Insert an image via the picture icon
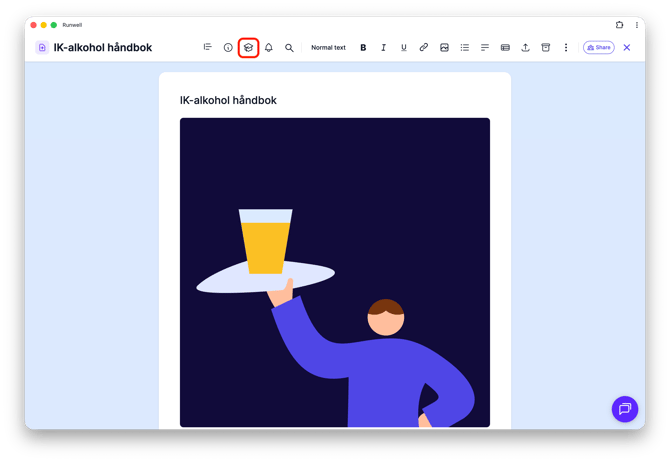 [x=444, y=47]
